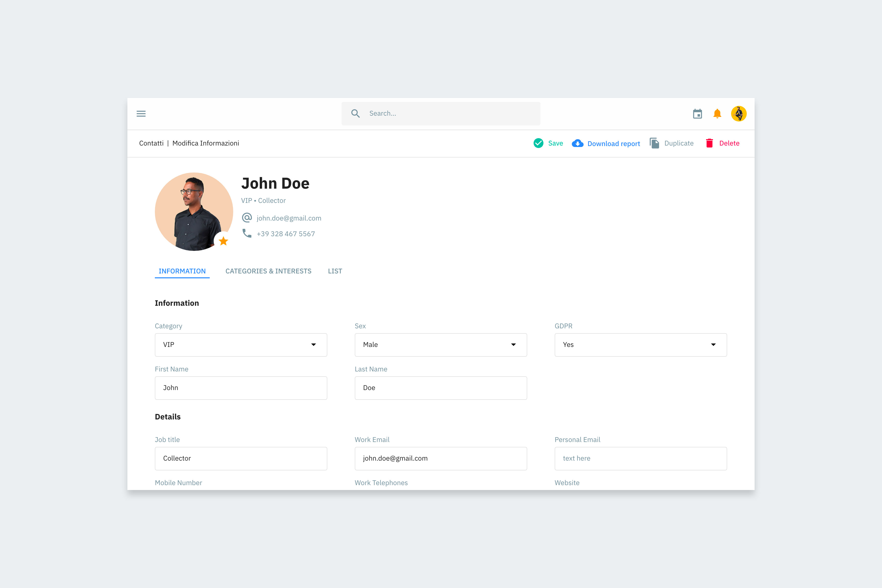Open the GDPR dropdown showing Yes
The width and height of the screenshot is (882, 588).
point(640,345)
